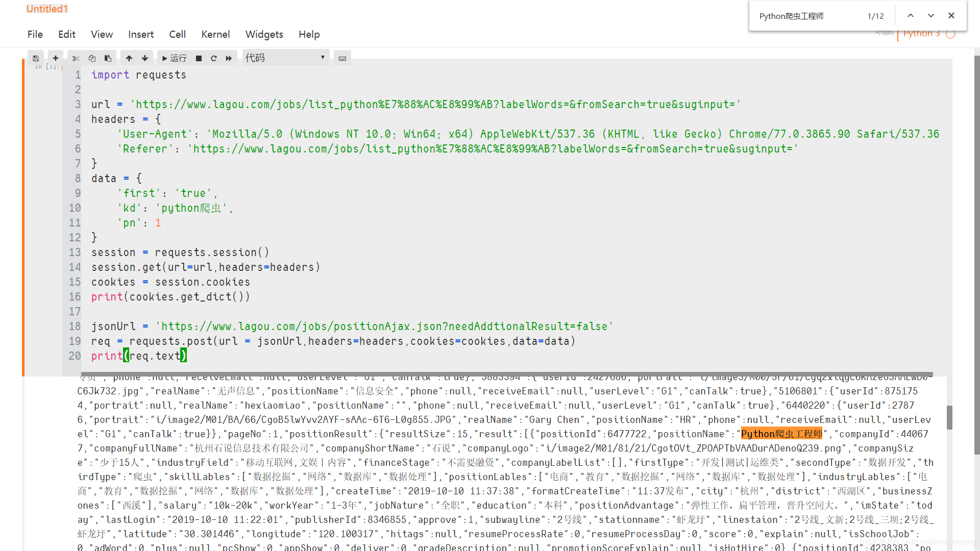Paste cell using clipboard icon
980x551 pixels.
click(108, 58)
